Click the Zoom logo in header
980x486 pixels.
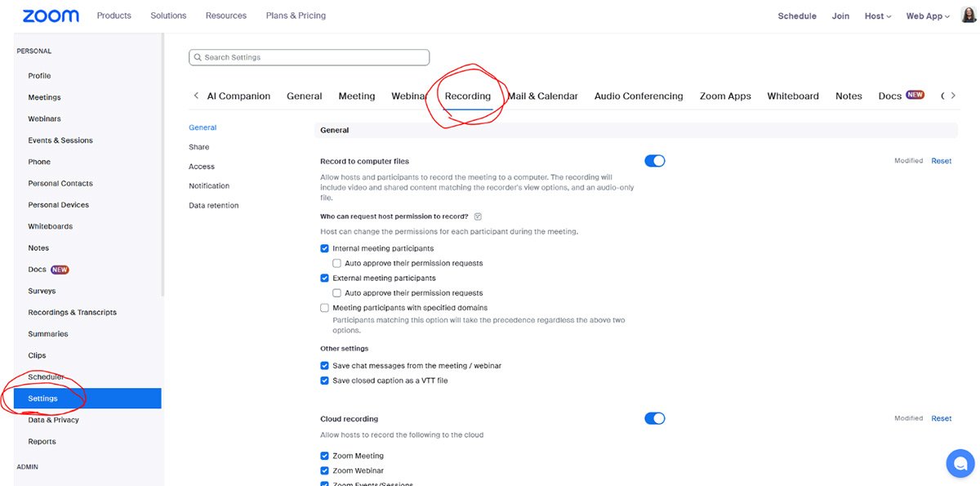(x=51, y=16)
